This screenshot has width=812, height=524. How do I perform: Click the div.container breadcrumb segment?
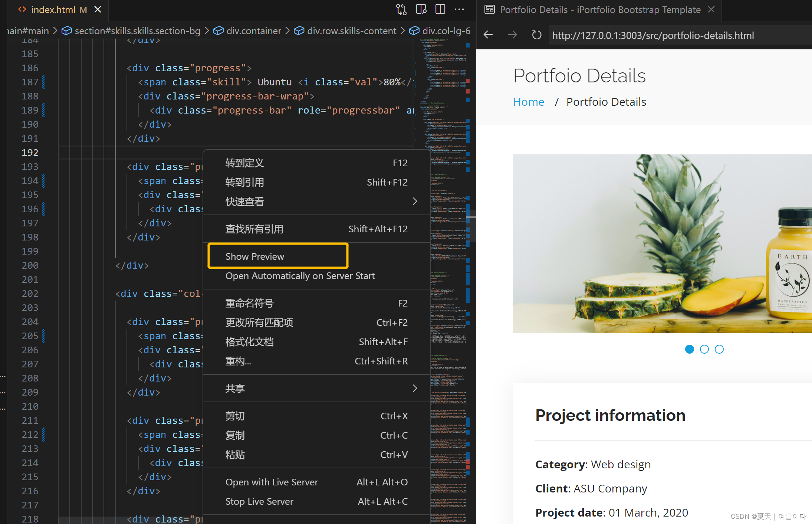pyautogui.click(x=253, y=31)
